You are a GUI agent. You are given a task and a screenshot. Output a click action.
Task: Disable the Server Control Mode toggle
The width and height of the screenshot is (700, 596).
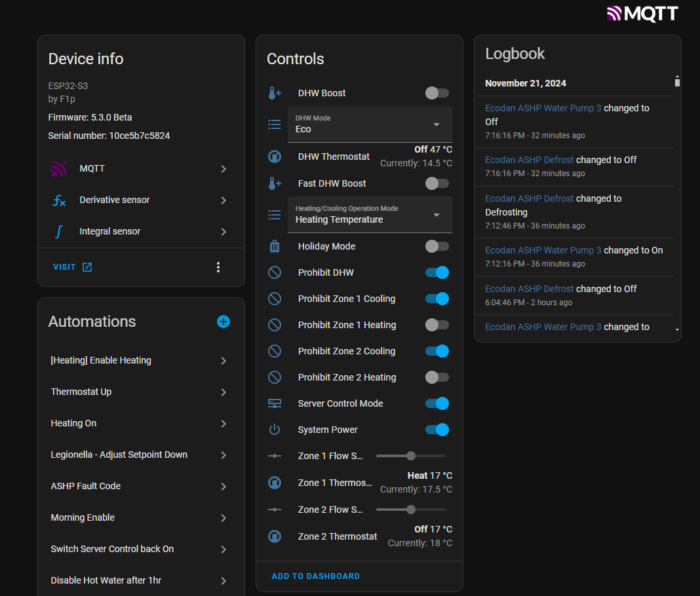[x=437, y=403]
